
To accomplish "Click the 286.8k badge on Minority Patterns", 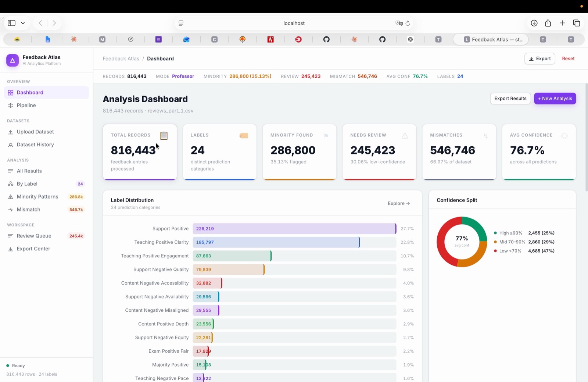I will 76,197.
